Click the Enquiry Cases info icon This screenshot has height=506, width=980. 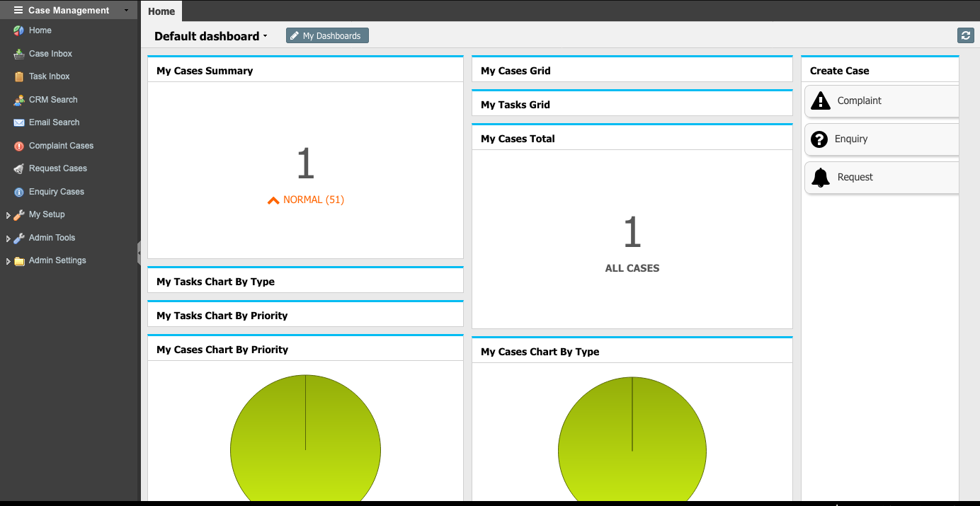(x=19, y=192)
